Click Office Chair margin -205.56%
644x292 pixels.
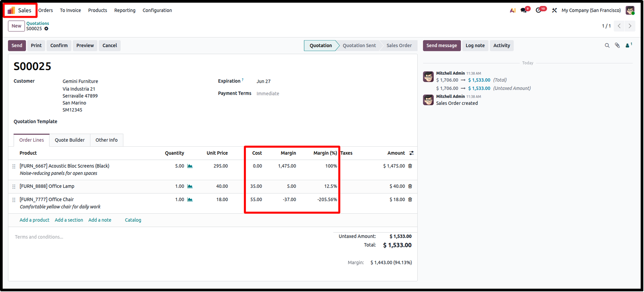(327, 200)
